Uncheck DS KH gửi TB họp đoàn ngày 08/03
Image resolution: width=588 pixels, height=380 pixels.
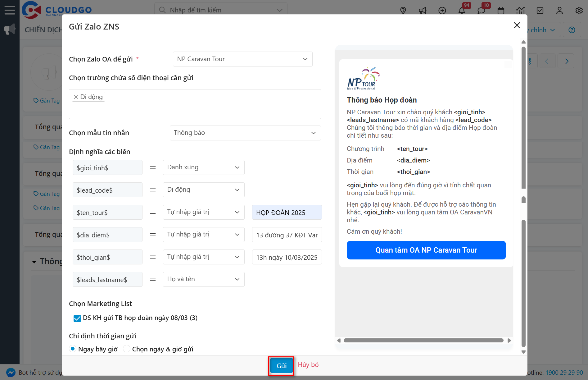click(x=77, y=318)
